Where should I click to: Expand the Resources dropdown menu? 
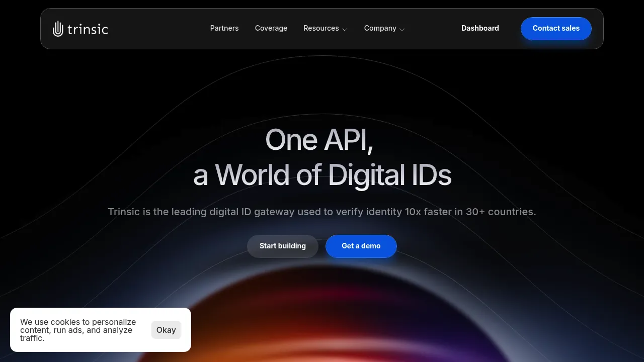coord(326,28)
